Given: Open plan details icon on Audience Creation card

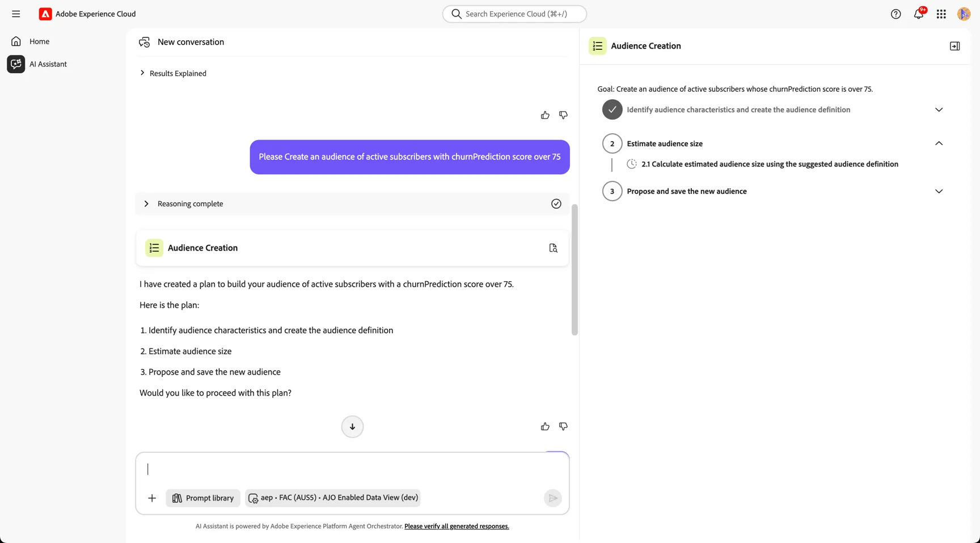Looking at the screenshot, I should coord(553,248).
